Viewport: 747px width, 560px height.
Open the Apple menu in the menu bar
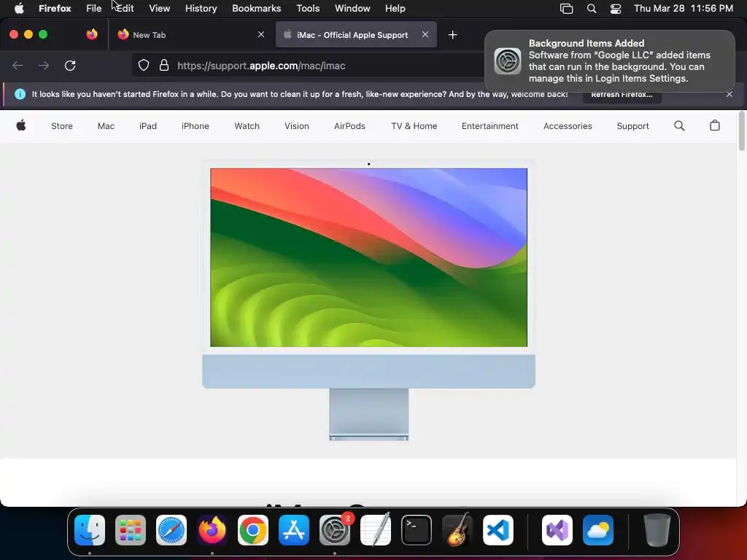coord(19,8)
